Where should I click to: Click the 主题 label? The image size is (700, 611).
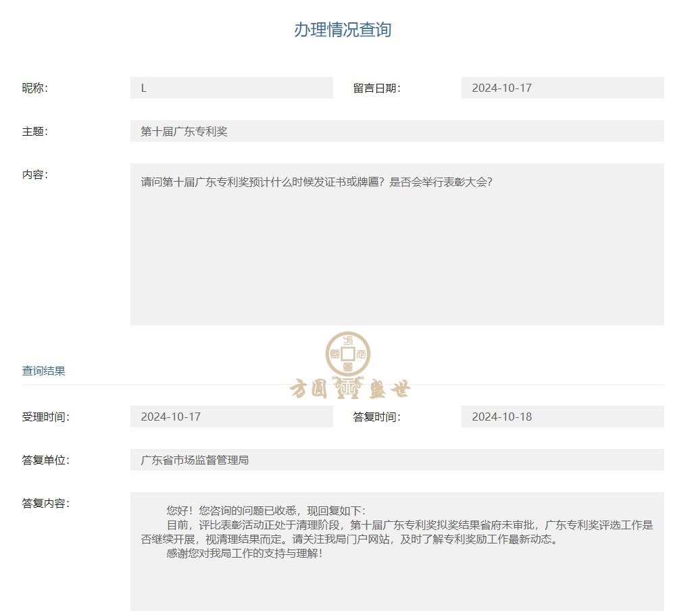(x=35, y=131)
